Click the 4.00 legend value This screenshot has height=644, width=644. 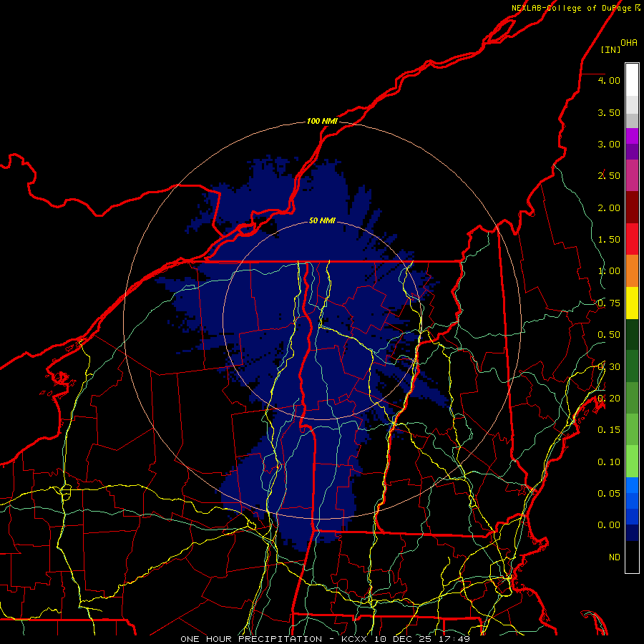(609, 80)
